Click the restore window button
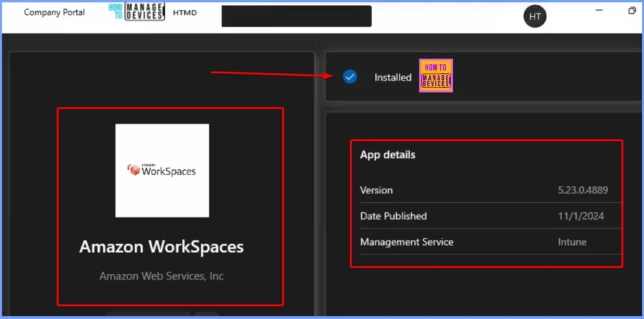Viewport: 644px width, 319px height. [631, 11]
